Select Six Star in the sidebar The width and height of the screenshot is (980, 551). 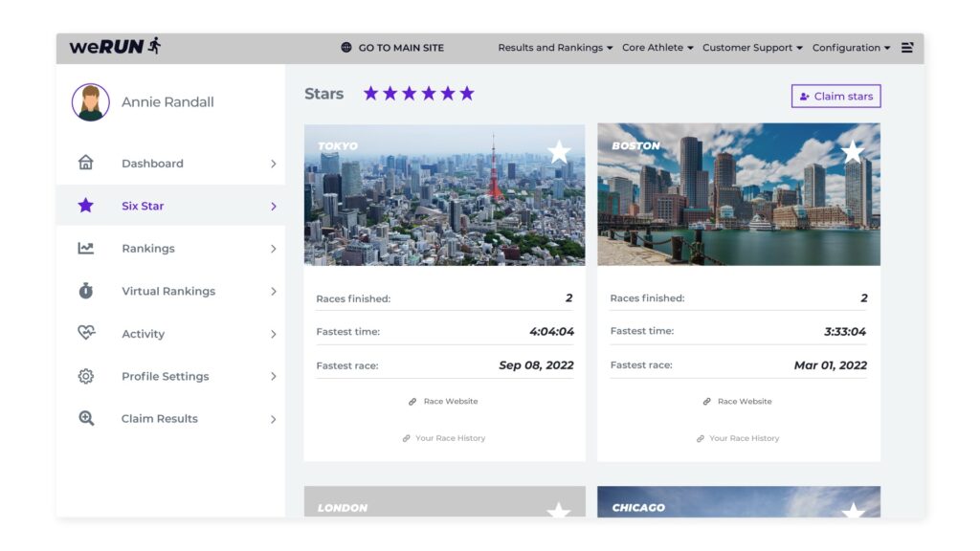point(170,206)
